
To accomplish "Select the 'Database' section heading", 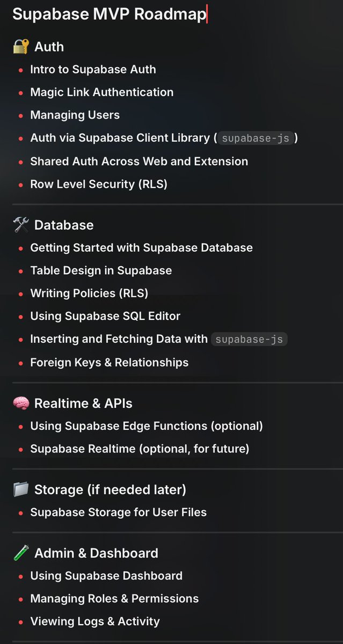I will [64, 225].
